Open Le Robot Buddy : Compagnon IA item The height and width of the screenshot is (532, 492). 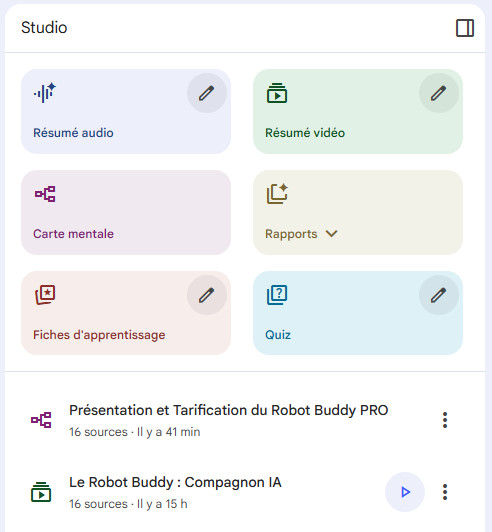(175, 482)
